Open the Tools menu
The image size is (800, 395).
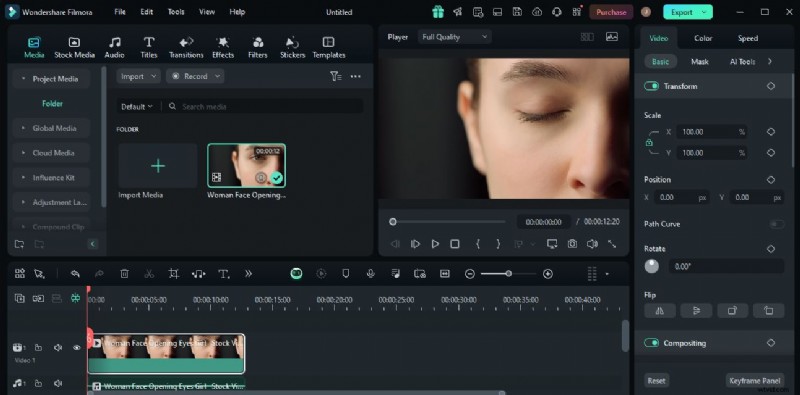coord(176,12)
